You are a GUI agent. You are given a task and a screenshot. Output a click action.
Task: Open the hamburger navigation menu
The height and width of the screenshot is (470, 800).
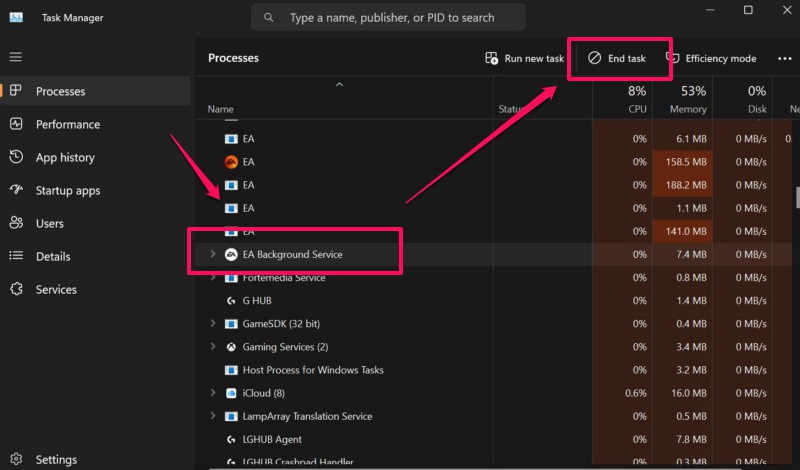tap(16, 57)
